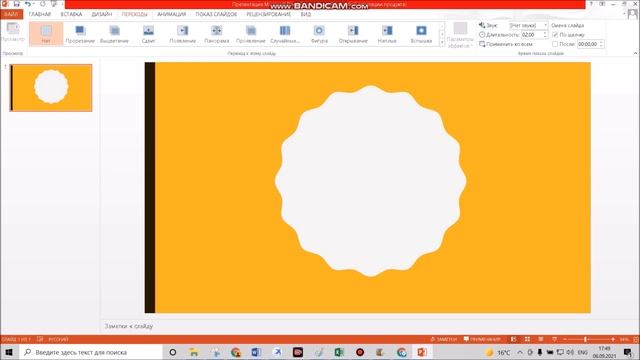640x360 pixels.
Task: Open the Windows Start menu
Action: click(x=9, y=352)
